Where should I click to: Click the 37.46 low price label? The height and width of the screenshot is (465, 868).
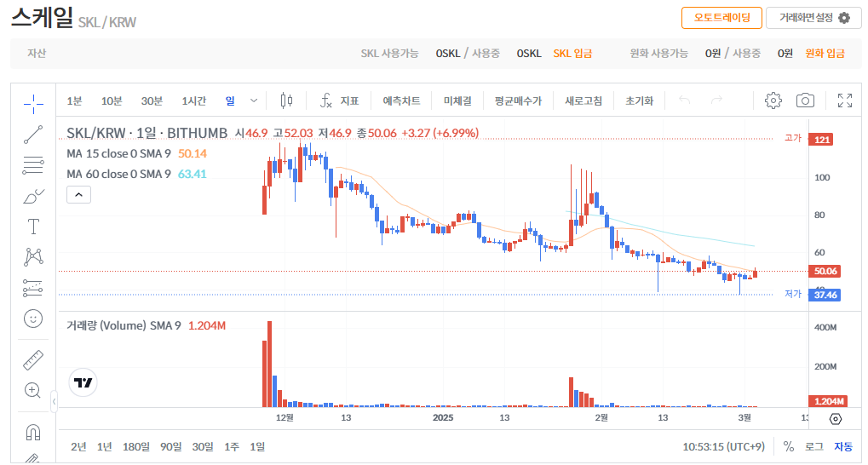pos(825,295)
